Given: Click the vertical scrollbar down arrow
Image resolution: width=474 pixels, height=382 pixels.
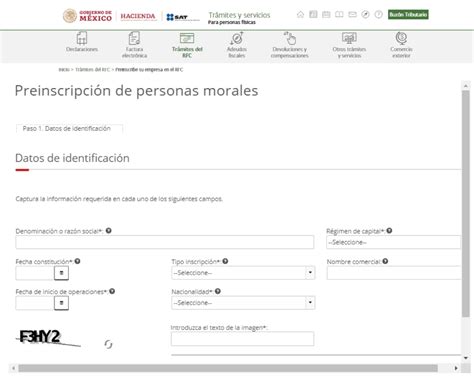Looking at the screenshot, I should click(466, 358).
